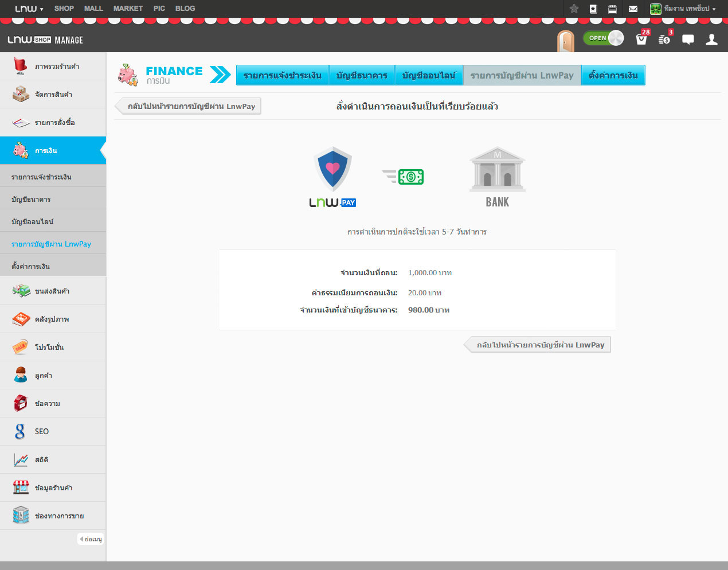Switch to รายการบัญชีผ่าน LnwPay tab
728x570 pixels.
point(522,75)
